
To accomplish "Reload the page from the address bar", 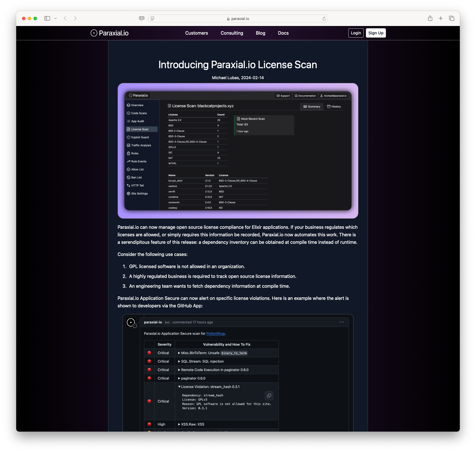I will click(323, 18).
